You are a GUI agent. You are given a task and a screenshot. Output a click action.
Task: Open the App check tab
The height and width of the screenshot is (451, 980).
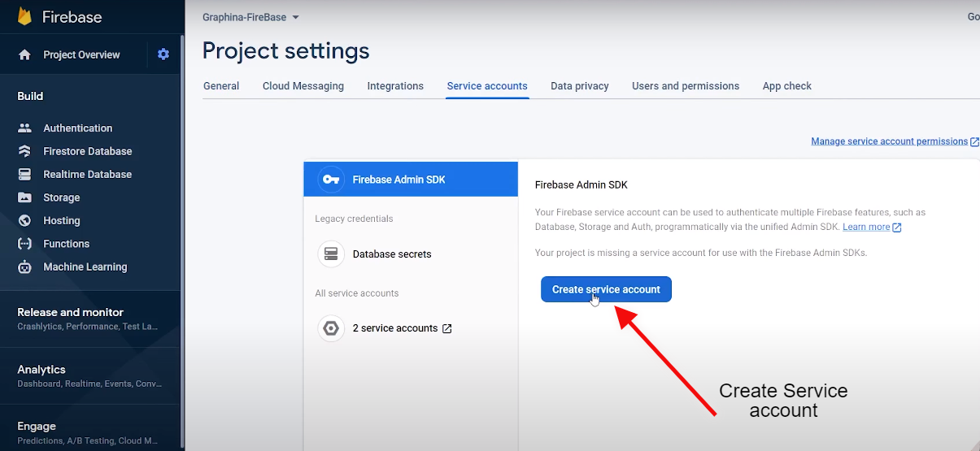point(787,86)
